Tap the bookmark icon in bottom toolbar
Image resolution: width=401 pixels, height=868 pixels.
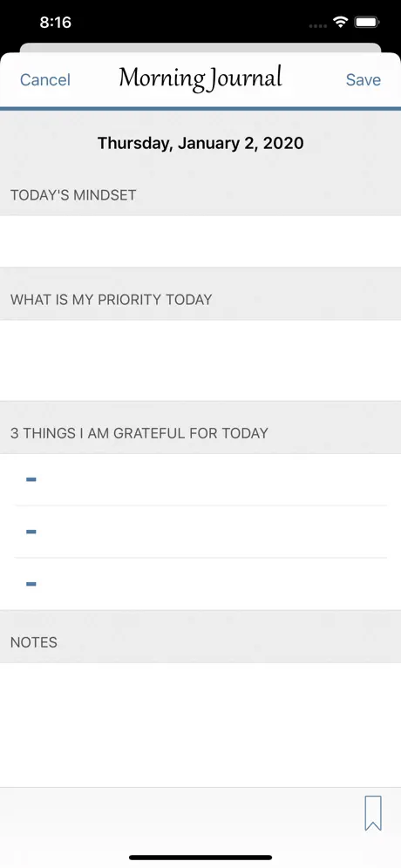tap(373, 812)
